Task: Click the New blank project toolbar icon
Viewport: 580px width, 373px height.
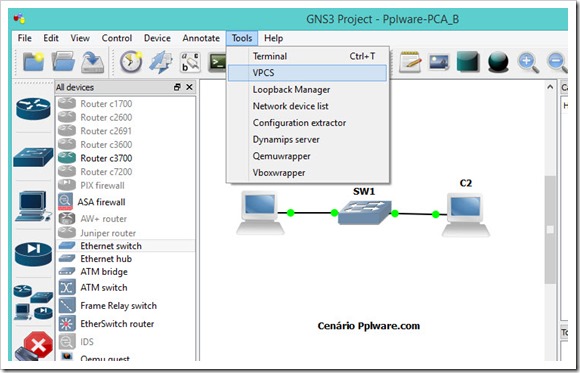Action: pos(33,61)
